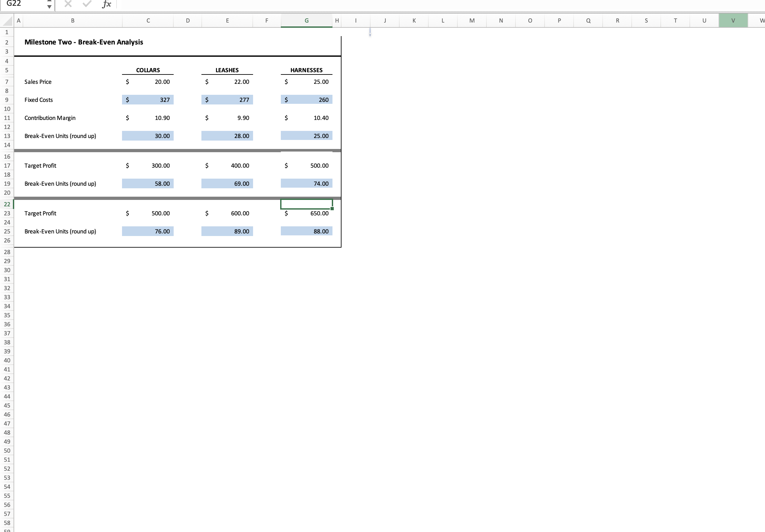Select all cells using the corner triangle button
The height and width of the screenshot is (532, 765).
(x=6, y=20)
